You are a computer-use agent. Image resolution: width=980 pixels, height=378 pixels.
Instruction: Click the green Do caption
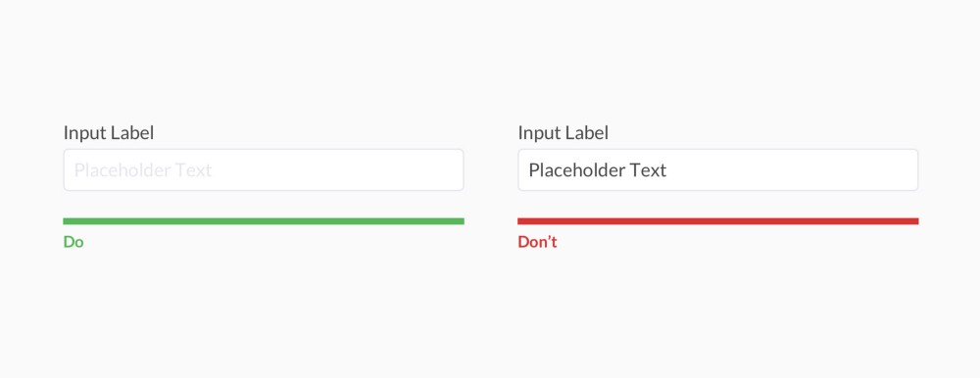coord(73,242)
